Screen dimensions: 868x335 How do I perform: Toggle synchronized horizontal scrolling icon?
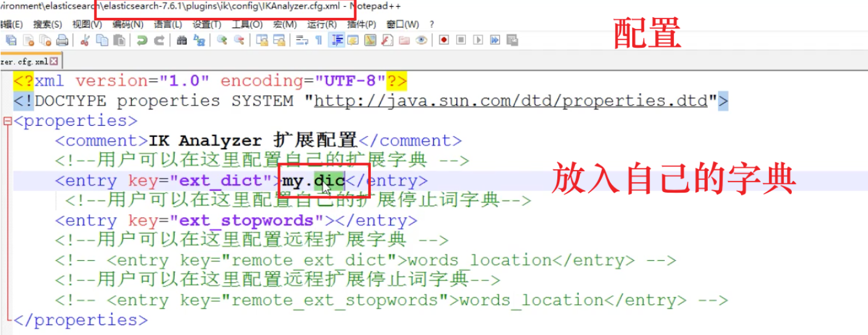pos(279,40)
